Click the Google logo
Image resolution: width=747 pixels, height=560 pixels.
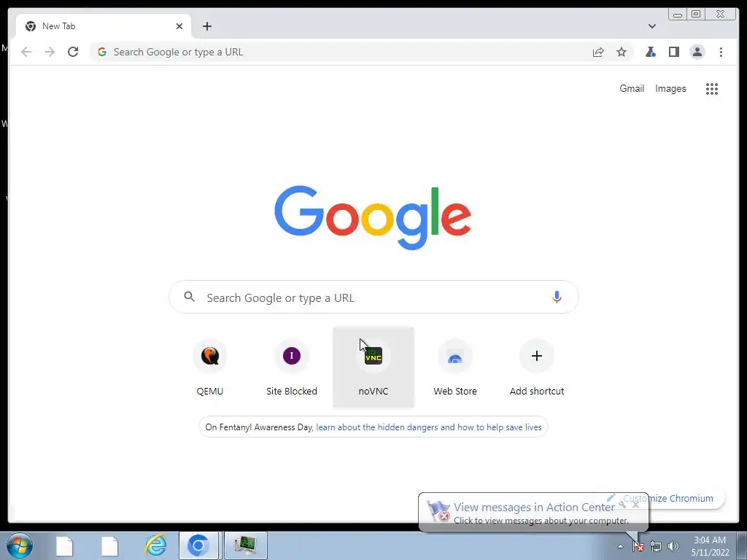click(x=373, y=217)
